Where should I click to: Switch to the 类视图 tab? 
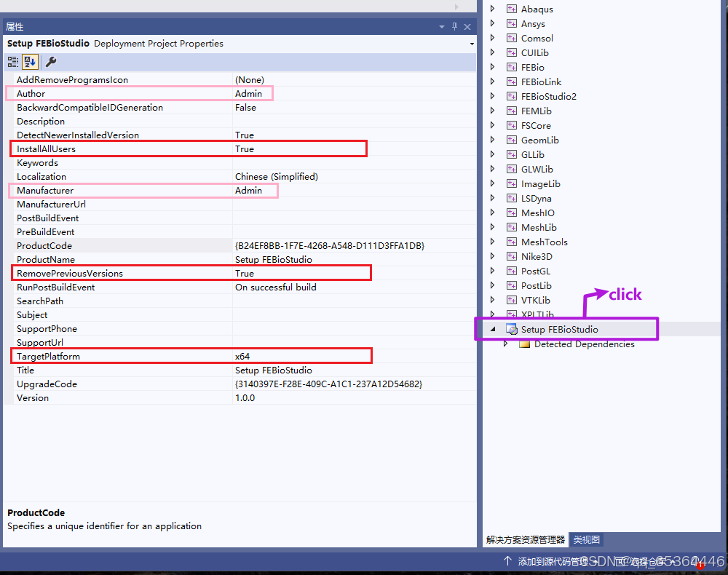586,540
